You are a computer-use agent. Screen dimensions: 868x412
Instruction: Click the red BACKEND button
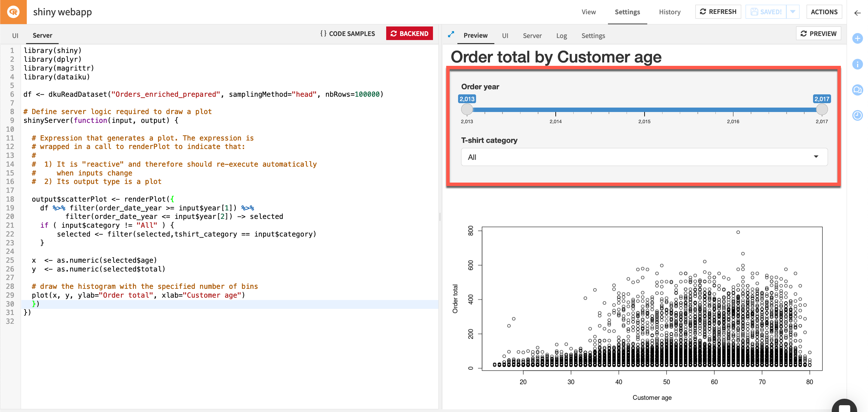(409, 34)
